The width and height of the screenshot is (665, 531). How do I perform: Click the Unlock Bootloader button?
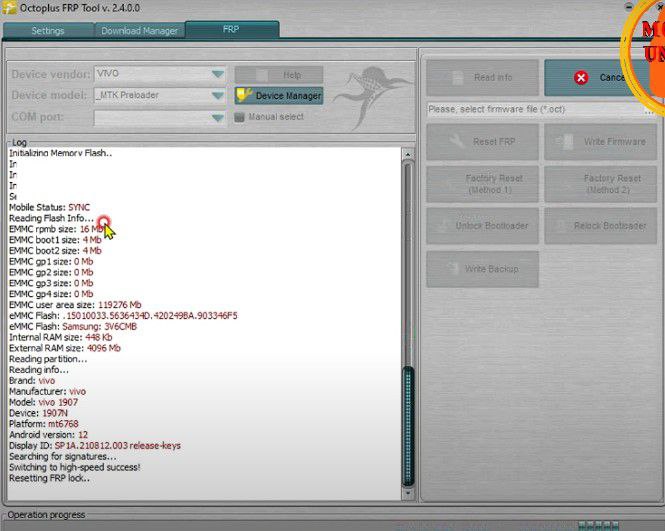pos(482,226)
